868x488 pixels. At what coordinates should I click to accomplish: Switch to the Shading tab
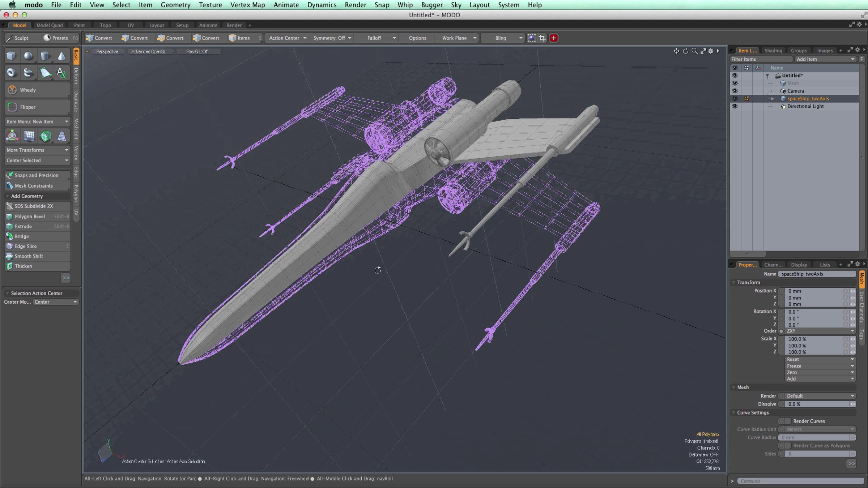(x=773, y=51)
